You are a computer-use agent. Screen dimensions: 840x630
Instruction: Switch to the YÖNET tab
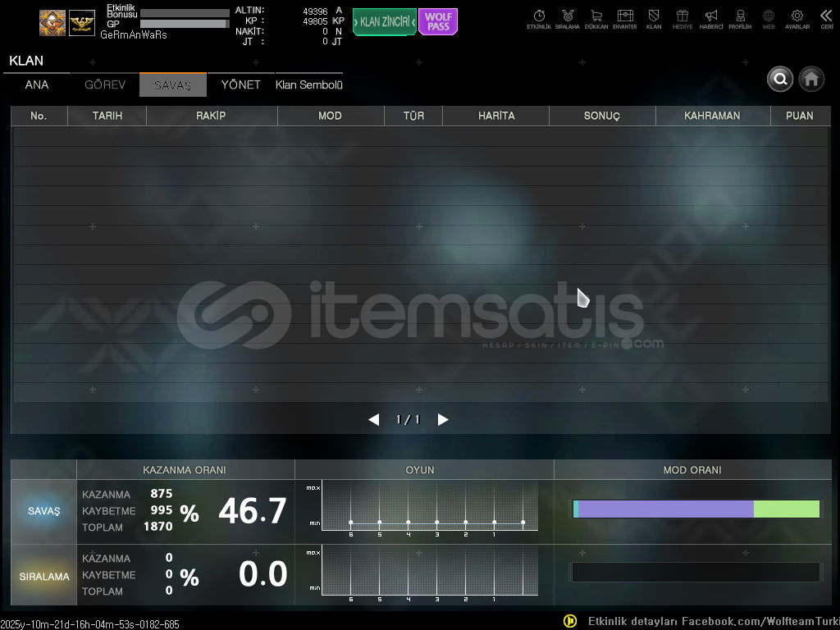pyautogui.click(x=240, y=85)
